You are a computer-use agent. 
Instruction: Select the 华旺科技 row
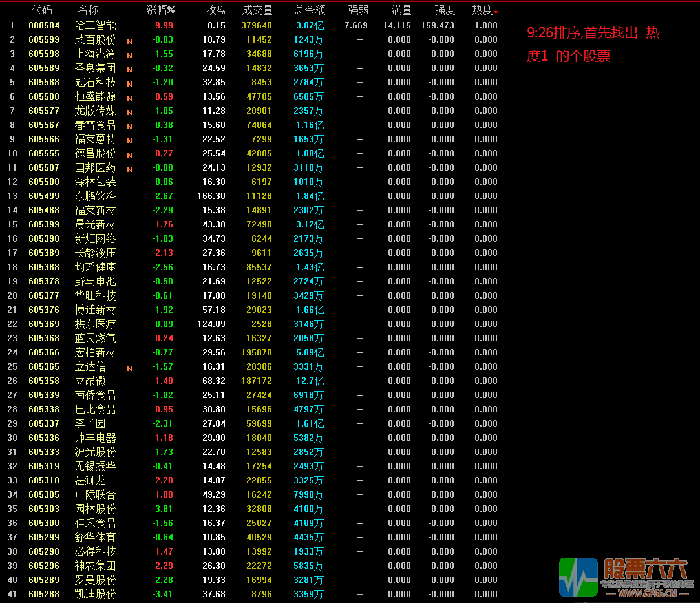(x=253, y=295)
